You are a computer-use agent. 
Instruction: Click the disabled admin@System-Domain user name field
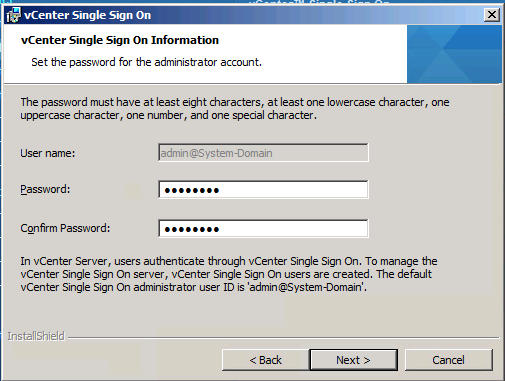(x=263, y=153)
